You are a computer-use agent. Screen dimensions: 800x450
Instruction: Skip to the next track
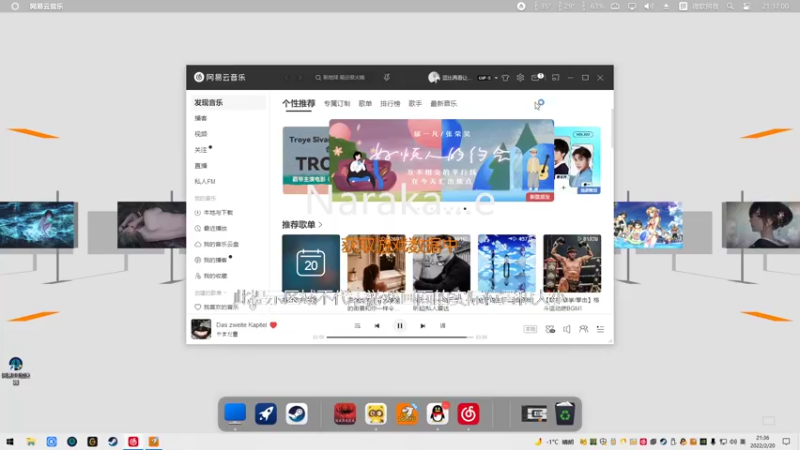pos(422,326)
